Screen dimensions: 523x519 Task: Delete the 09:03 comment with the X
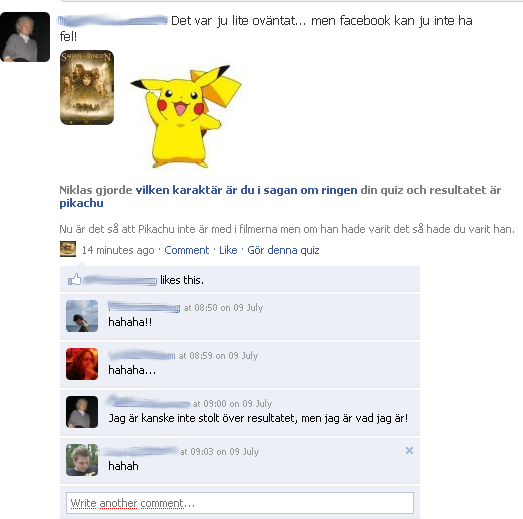(409, 451)
